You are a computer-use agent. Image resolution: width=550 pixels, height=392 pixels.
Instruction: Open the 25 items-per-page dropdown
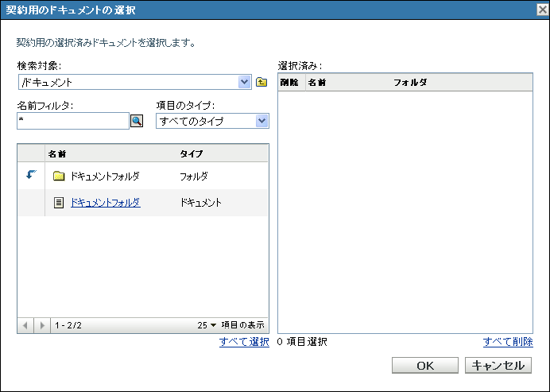pyautogui.click(x=207, y=325)
